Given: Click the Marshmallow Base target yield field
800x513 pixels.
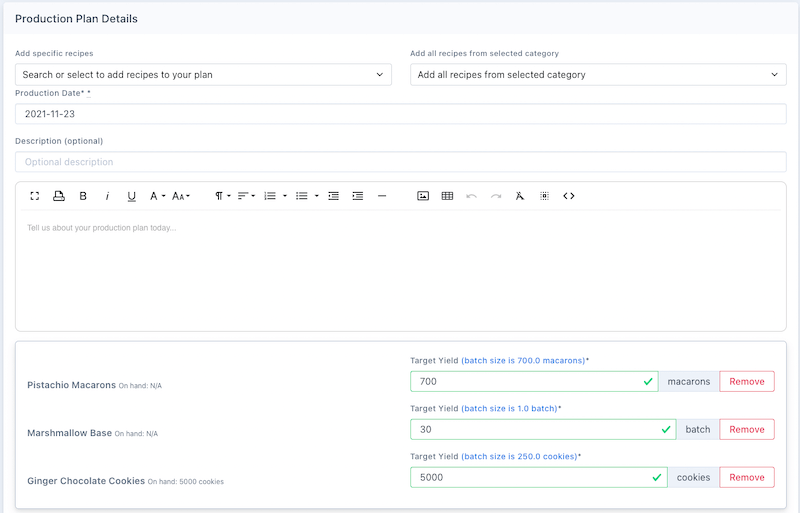Looking at the screenshot, I should pos(535,429).
